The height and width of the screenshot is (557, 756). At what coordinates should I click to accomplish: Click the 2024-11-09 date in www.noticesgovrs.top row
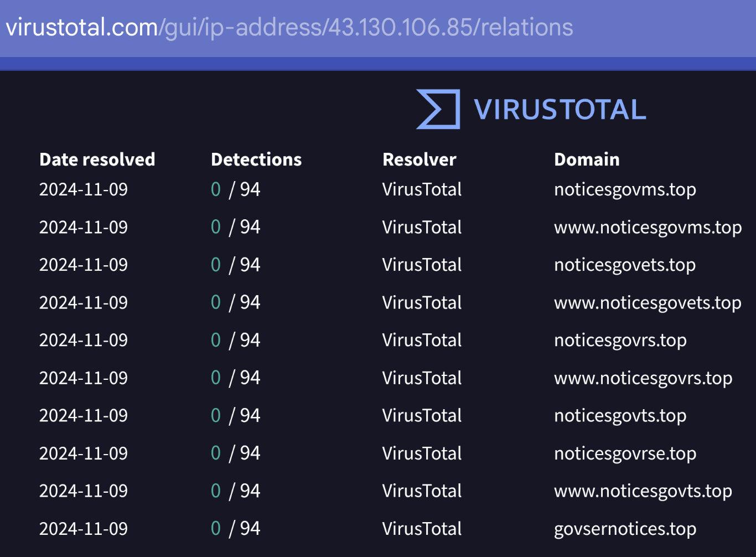(x=84, y=378)
